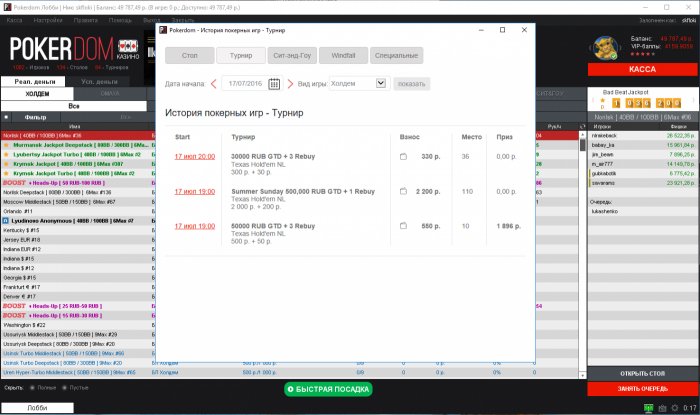This screenshot has height=415, width=700.
Task: Open details icon for 50000 RUB GTD tournament
Action: pyautogui.click(x=403, y=226)
